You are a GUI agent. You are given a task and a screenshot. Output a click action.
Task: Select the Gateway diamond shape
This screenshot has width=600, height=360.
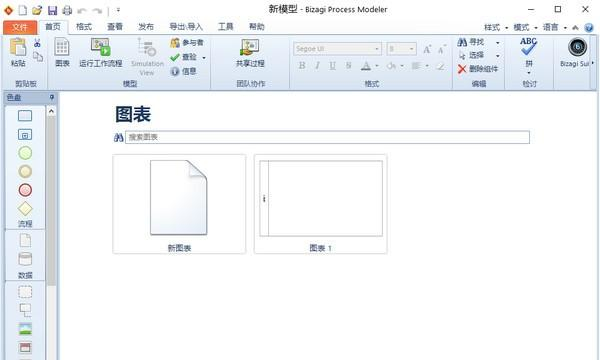[25, 209]
